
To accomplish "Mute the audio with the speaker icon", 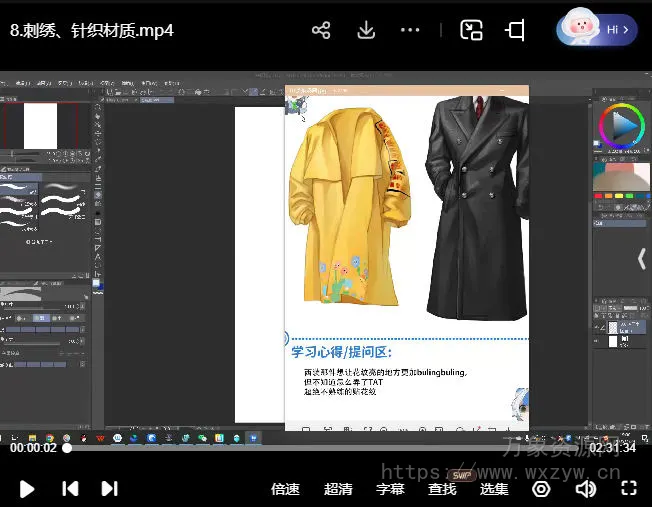I will (x=586, y=489).
